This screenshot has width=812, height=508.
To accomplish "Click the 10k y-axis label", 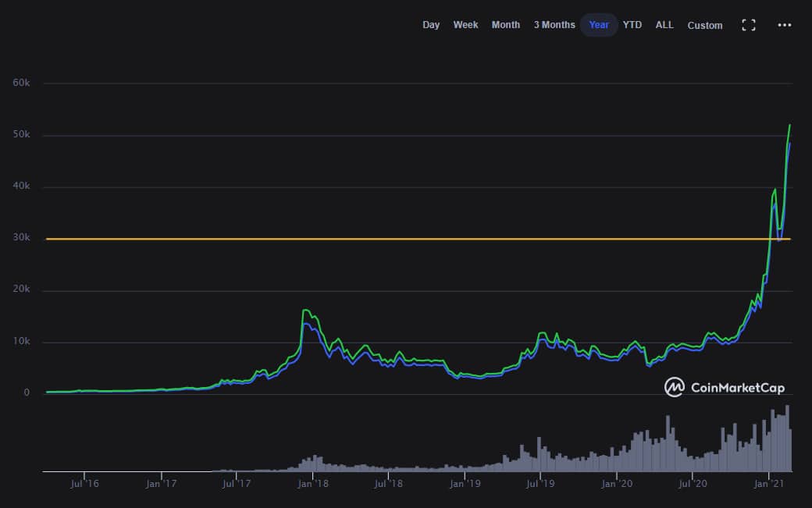I will pyautogui.click(x=21, y=342).
